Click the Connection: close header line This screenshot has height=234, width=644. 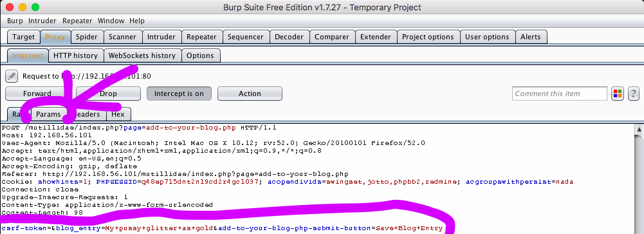click(41, 190)
